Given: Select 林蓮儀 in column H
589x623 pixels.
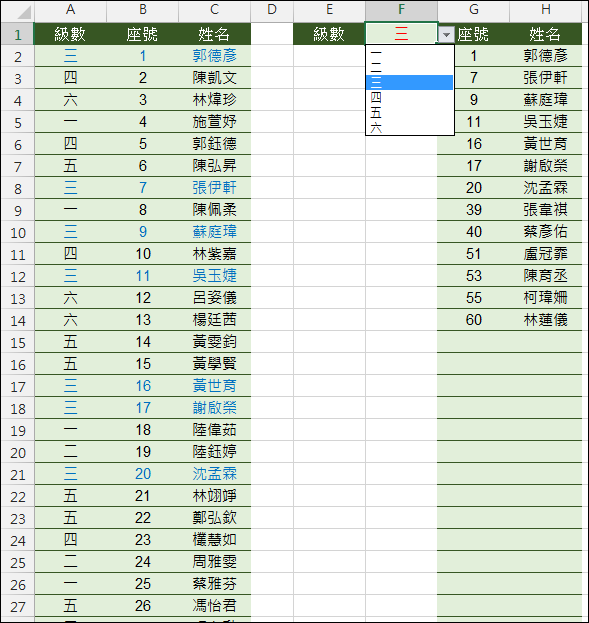Looking at the screenshot, I should (x=546, y=320).
